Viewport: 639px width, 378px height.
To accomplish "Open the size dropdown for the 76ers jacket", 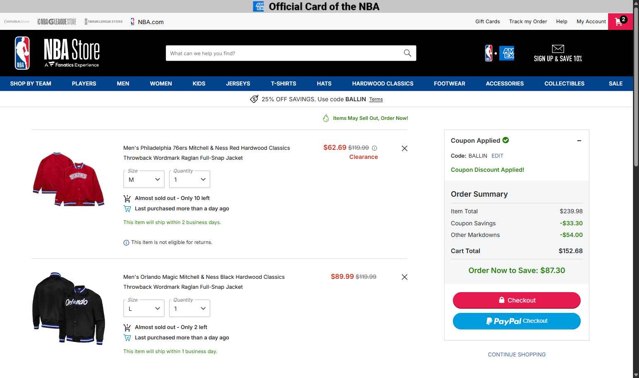I will click(x=144, y=179).
